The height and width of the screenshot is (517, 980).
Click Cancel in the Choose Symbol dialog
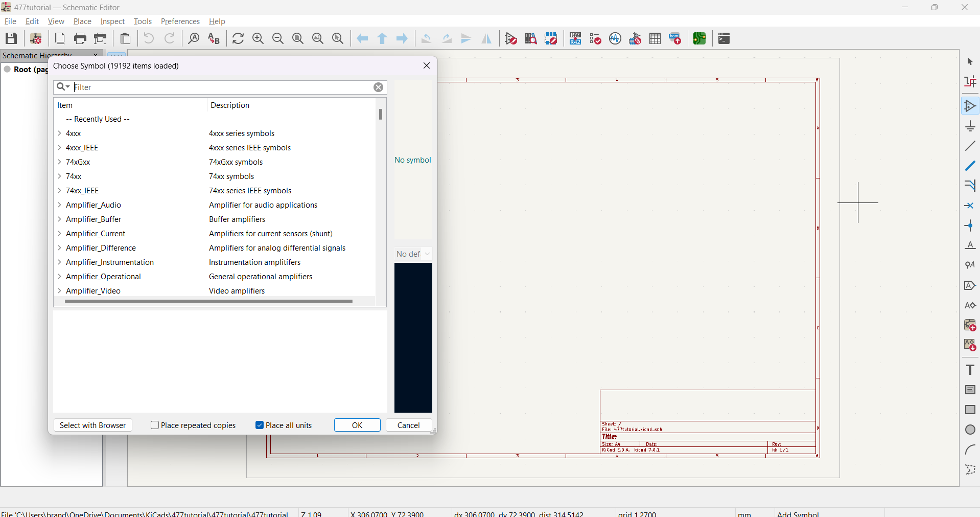pos(408,425)
